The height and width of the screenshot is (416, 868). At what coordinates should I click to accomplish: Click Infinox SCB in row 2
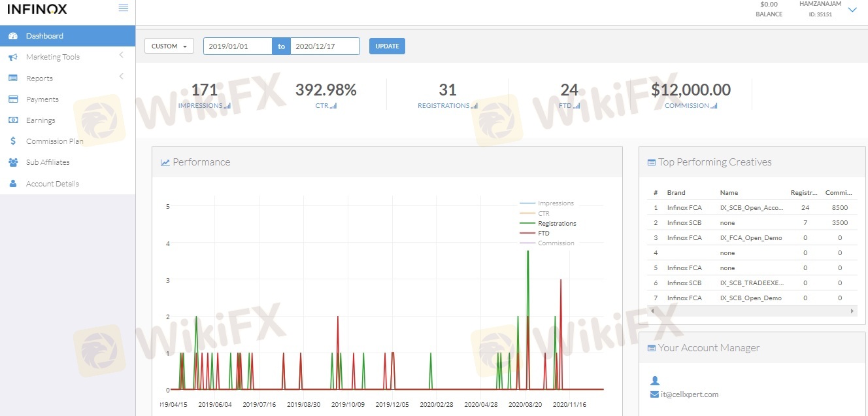click(684, 223)
